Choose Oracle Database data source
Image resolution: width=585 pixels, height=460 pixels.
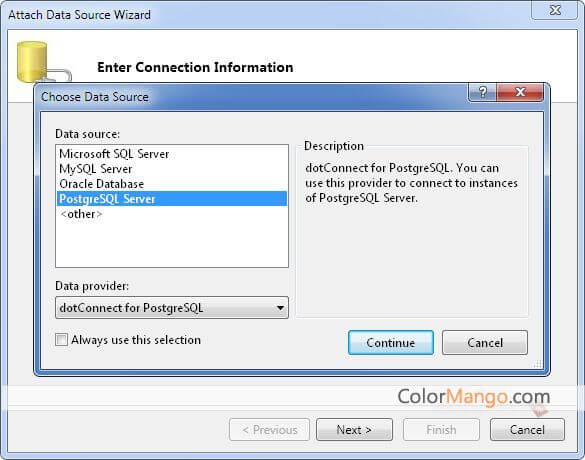click(101, 184)
